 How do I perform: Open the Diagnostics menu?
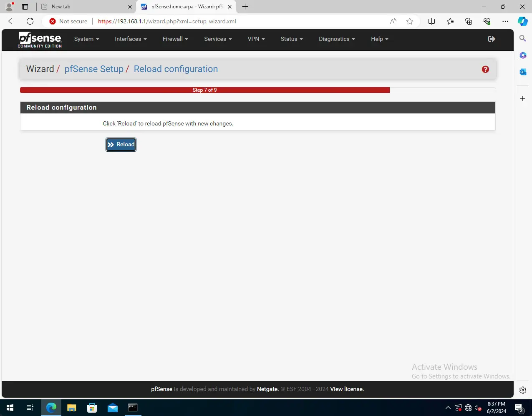(337, 39)
